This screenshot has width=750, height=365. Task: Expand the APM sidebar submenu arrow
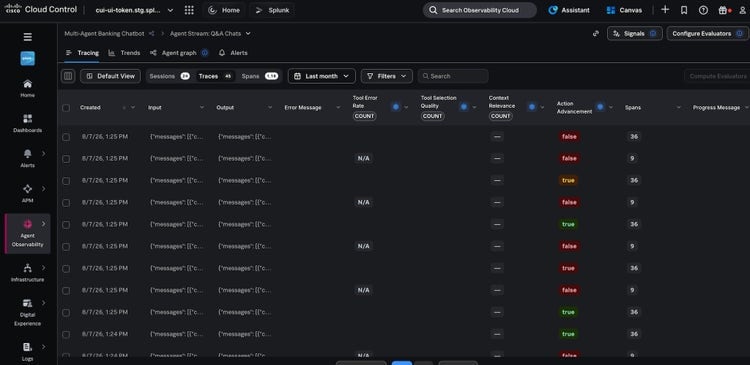pyautogui.click(x=44, y=188)
